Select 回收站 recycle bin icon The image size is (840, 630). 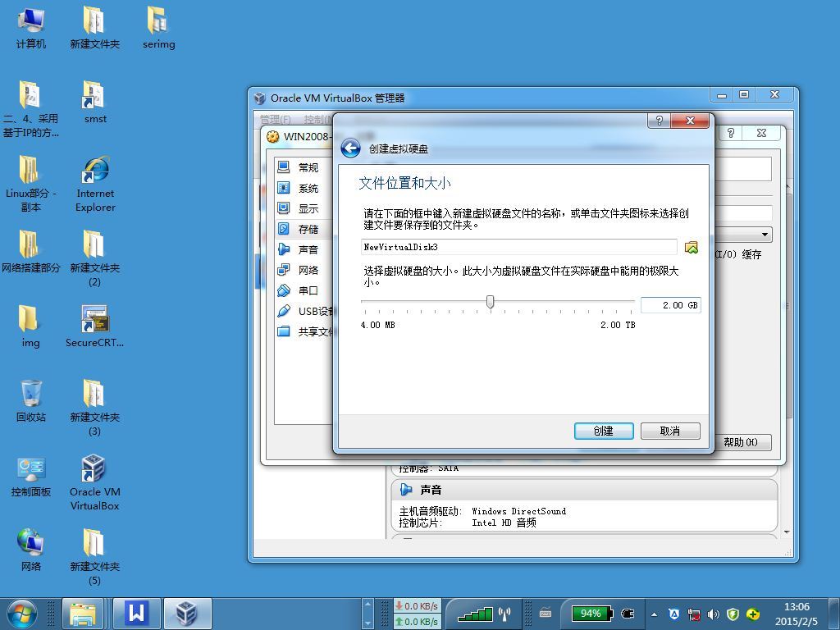click(x=31, y=400)
